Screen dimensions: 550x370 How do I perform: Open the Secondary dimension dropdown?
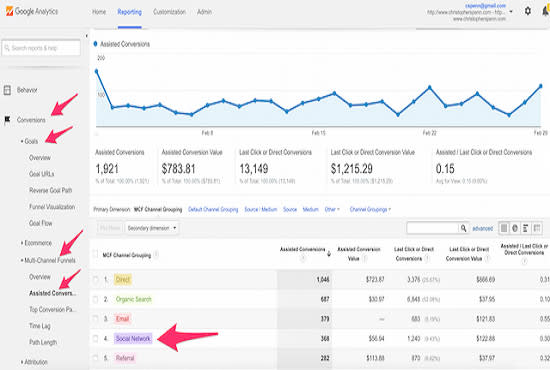tap(152, 228)
